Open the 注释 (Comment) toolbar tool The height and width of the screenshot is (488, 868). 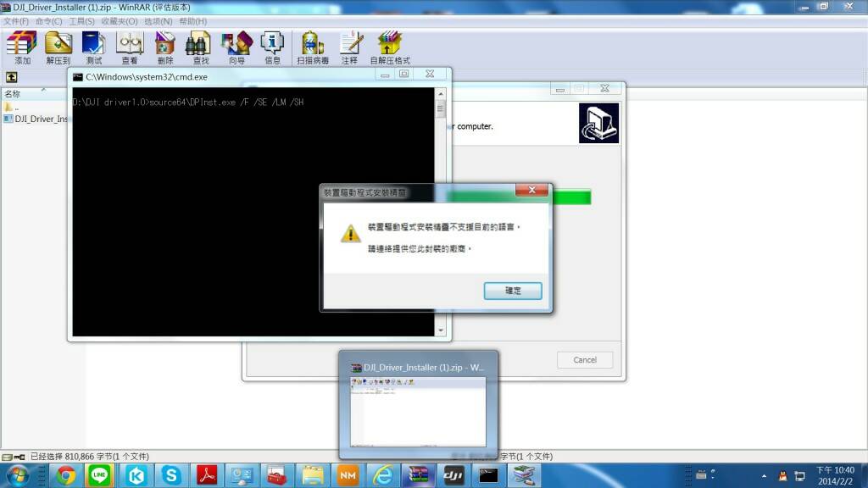350,47
